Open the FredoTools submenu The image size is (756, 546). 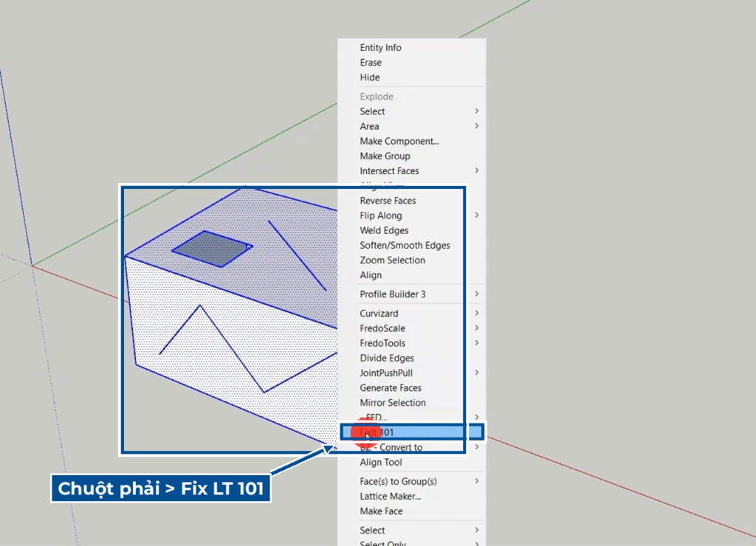411,343
